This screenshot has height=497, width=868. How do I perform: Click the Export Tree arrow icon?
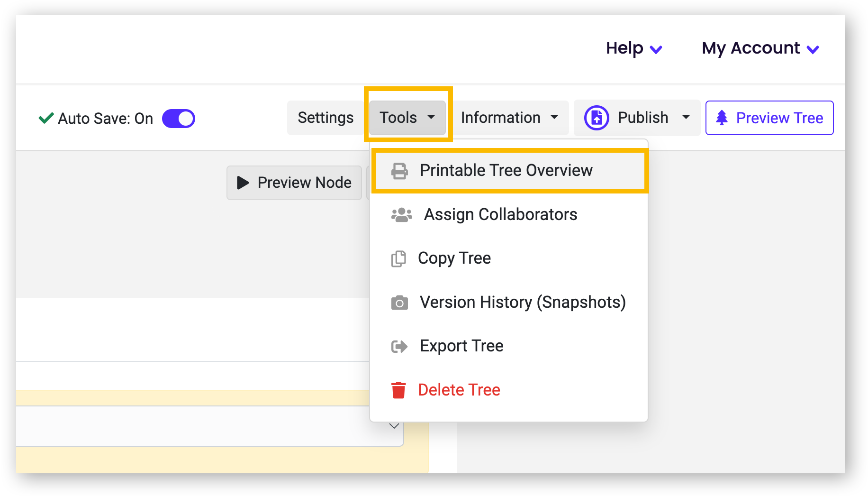coord(399,346)
